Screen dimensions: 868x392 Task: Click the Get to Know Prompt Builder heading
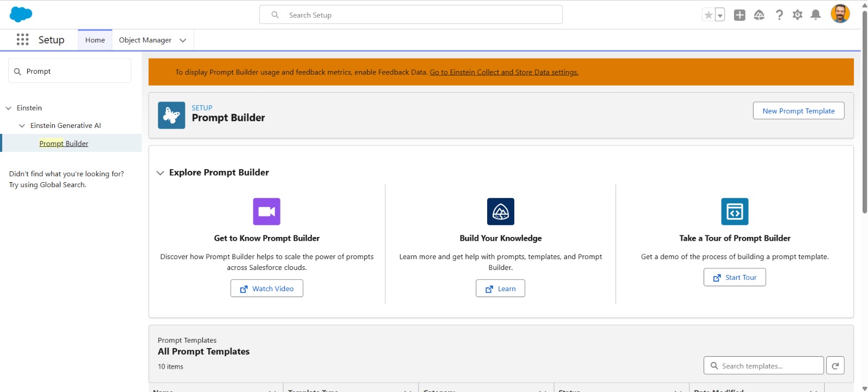point(267,239)
